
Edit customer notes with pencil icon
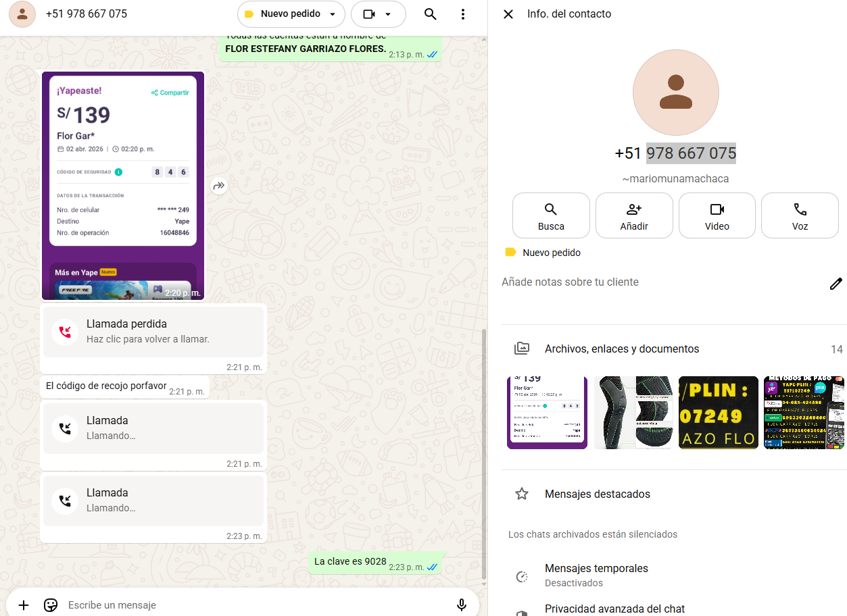click(836, 284)
